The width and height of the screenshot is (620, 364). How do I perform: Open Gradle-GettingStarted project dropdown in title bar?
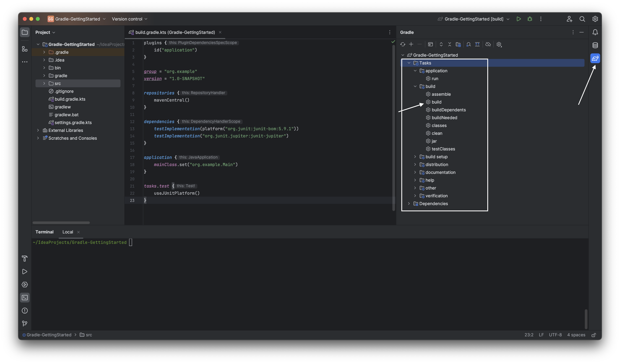[x=77, y=19]
